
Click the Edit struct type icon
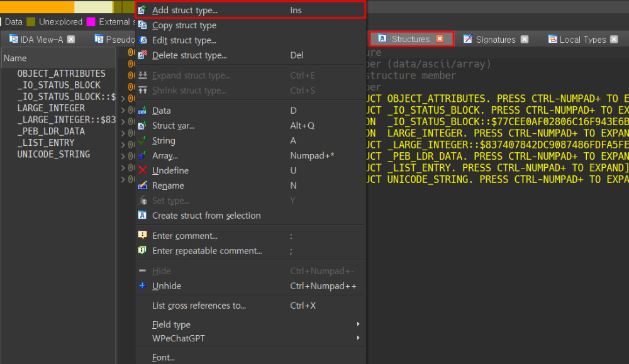(x=142, y=40)
